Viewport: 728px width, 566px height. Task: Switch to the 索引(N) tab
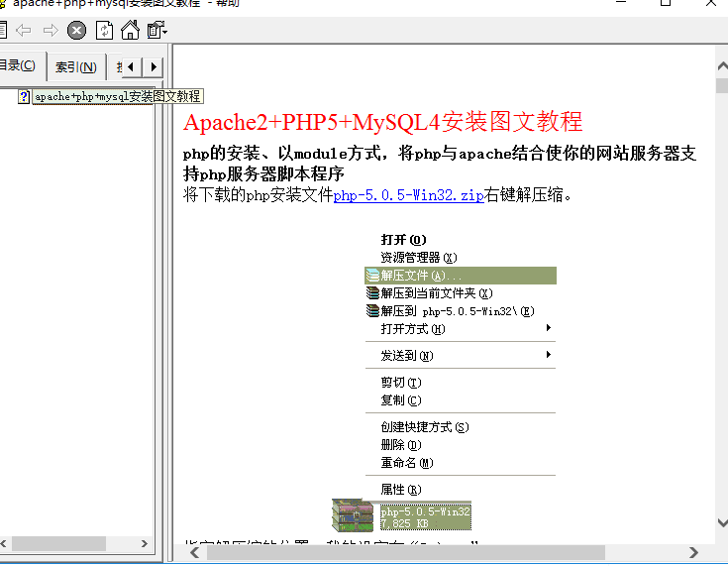(75, 67)
